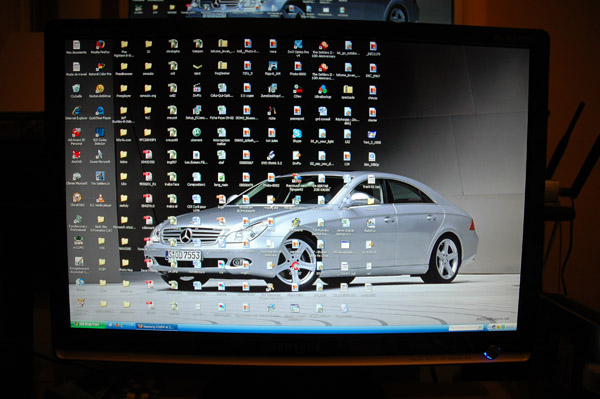The image size is (600, 399).
Task: Open the folder named 12
Action: 148,46
